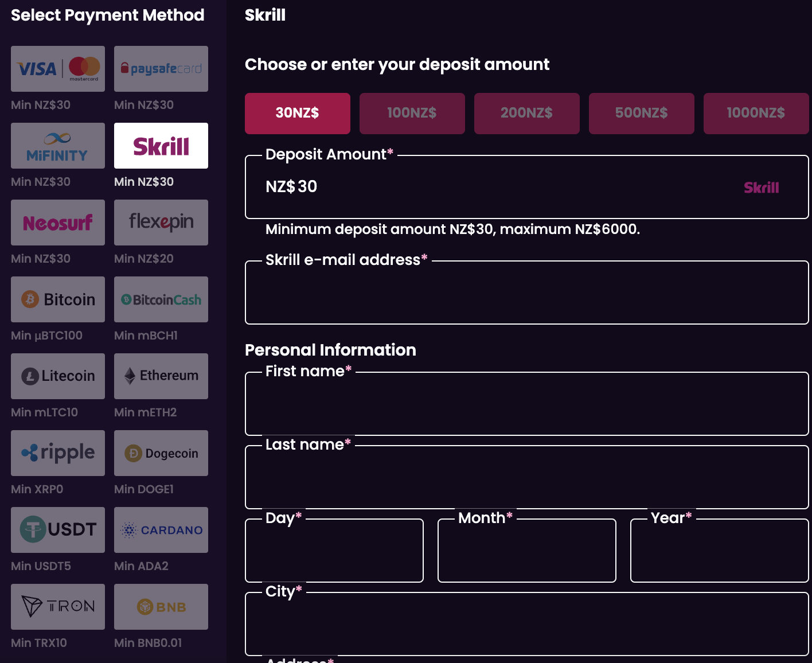Viewport: 812px width, 663px height.
Task: Open the Year birth date field
Action: click(720, 551)
